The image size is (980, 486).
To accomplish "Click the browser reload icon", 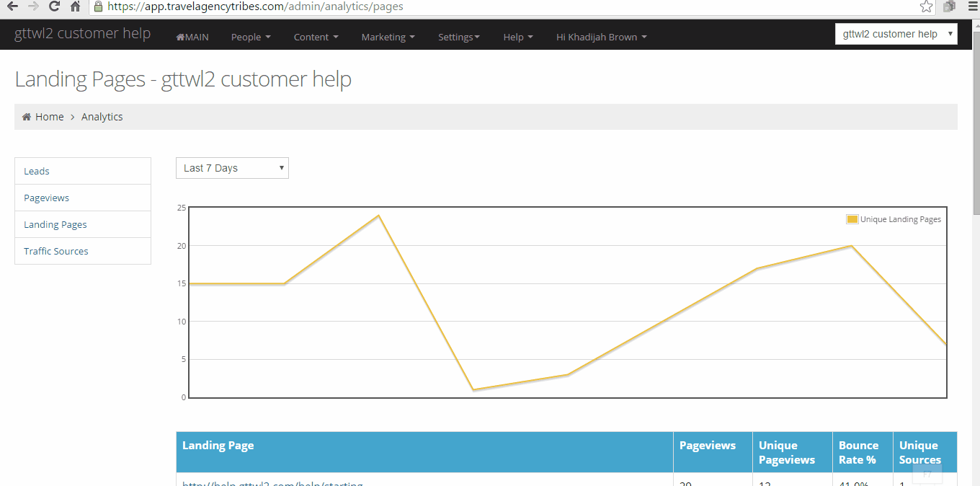I will (54, 6).
